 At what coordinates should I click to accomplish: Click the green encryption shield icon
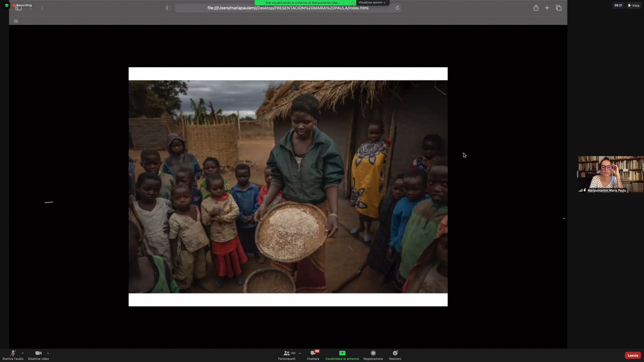point(7,5)
